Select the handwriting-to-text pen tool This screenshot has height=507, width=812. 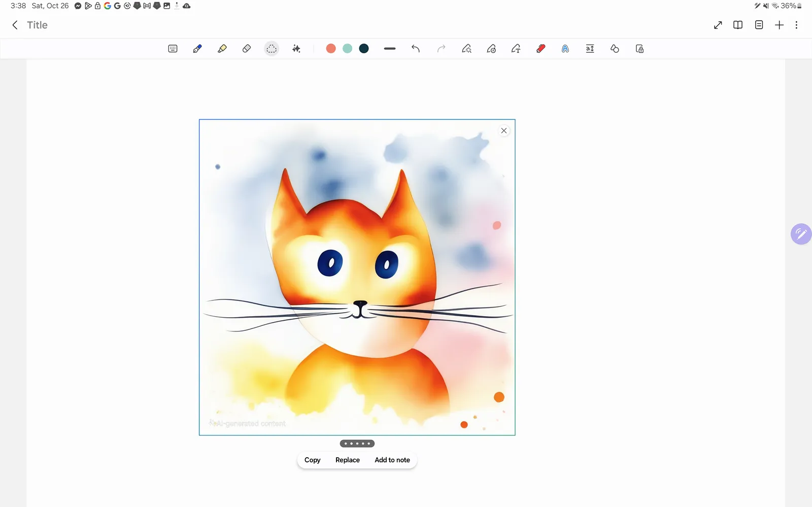point(516,49)
